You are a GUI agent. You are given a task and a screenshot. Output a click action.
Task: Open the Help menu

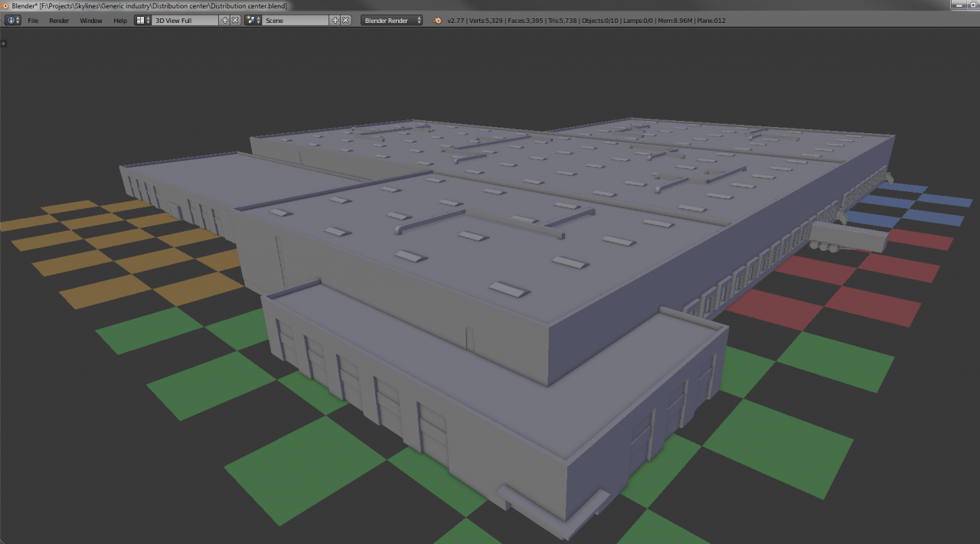coord(120,21)
